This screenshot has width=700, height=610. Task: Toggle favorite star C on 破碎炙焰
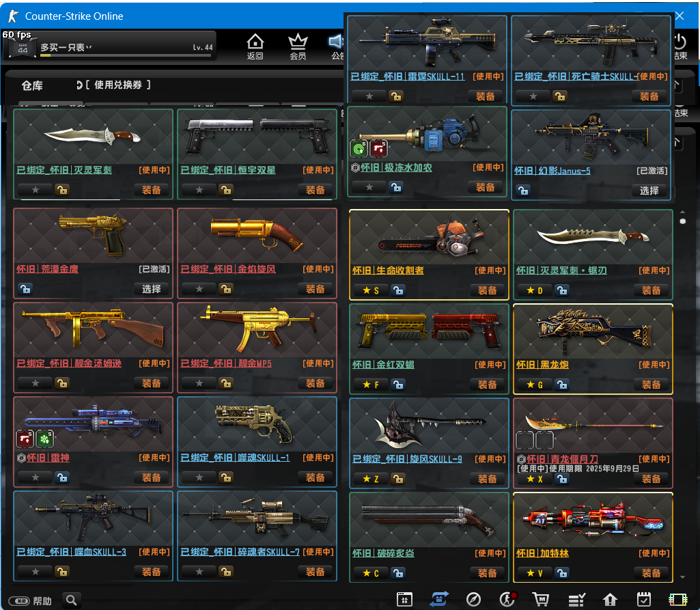coord(371,573)
